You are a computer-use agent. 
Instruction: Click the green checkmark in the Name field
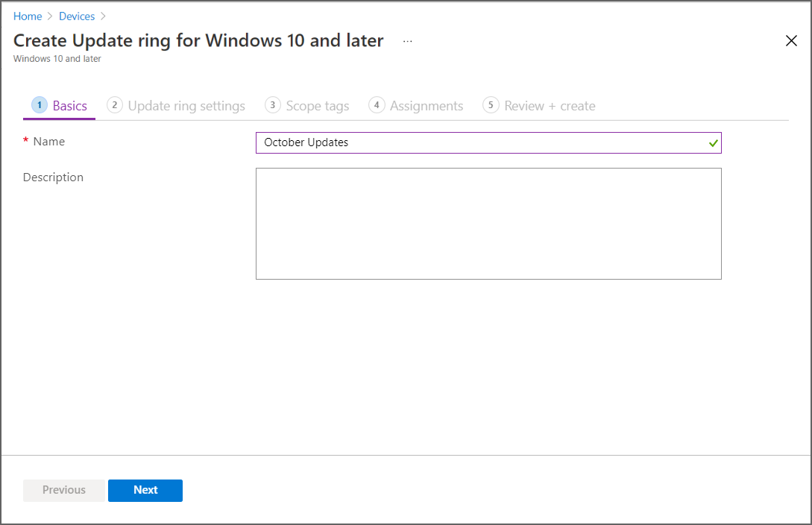pyautogui.click(x=712, y=143)
